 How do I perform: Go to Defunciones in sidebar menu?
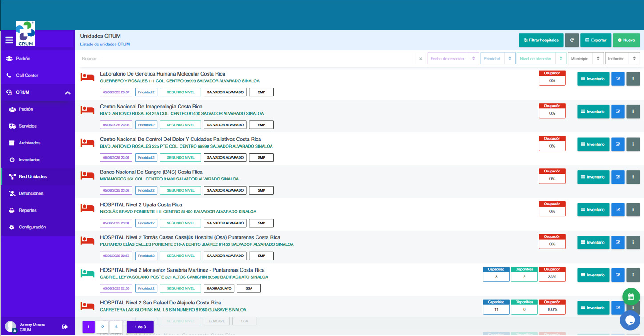pyautogui.click(x=31, y=193)
